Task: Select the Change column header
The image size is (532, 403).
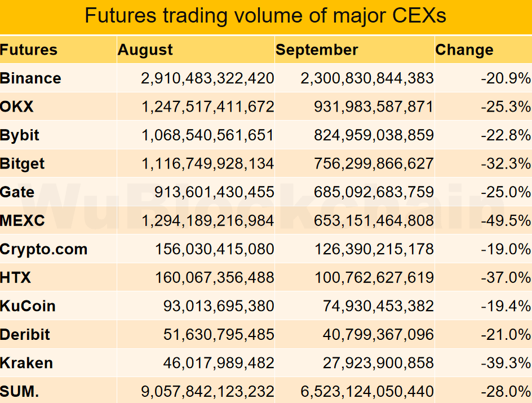Action: point(464,50)
